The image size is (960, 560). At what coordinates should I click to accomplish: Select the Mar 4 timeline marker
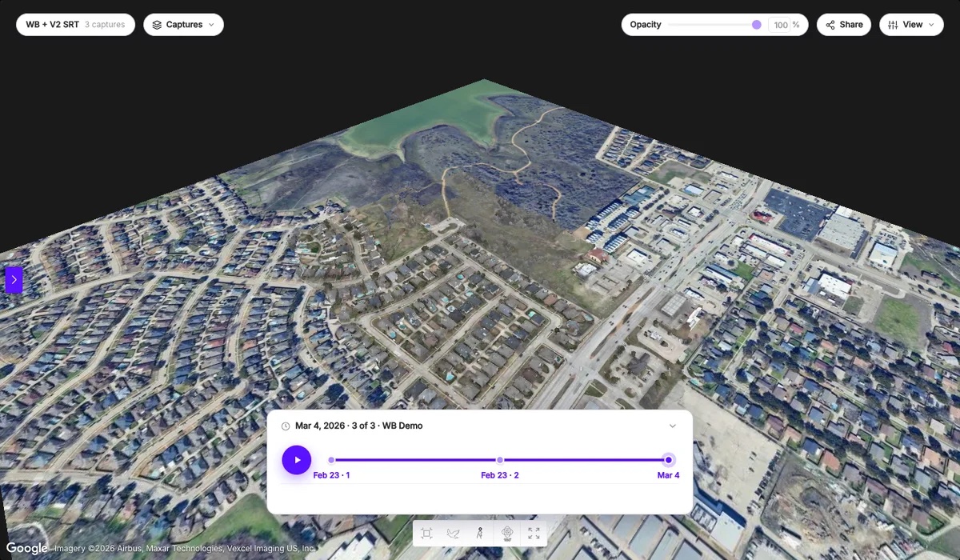coord(669,460)
